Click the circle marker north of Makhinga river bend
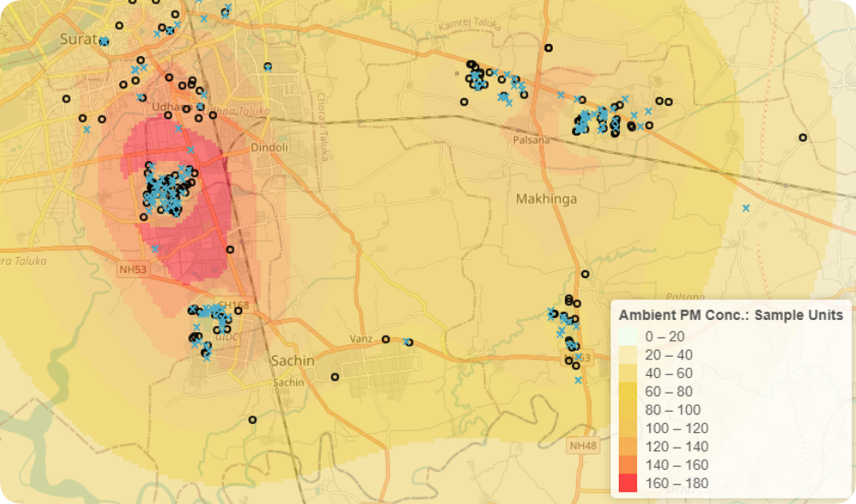The height and width of the screenshot is (504, 856). click(x=585, y=274)
